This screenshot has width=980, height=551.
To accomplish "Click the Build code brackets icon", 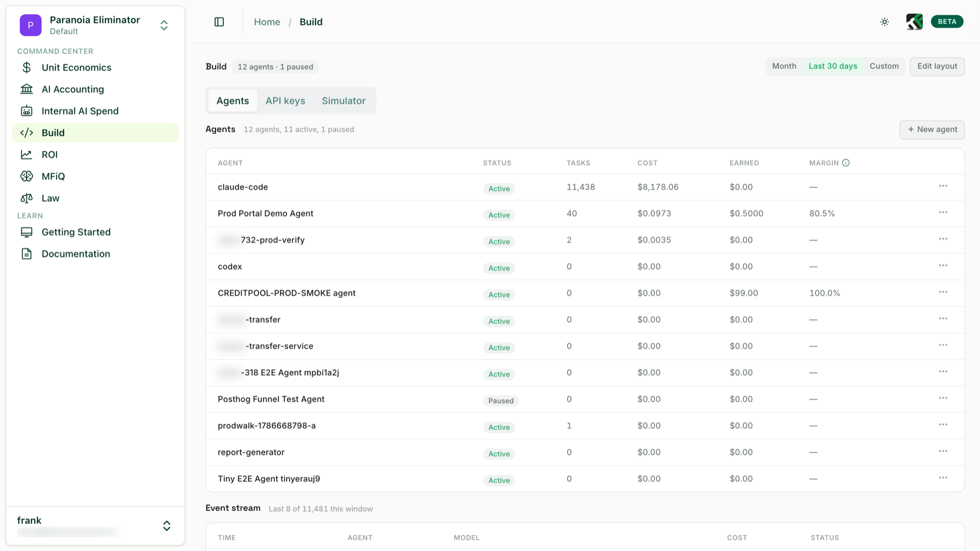I will (x=26, y=133).
